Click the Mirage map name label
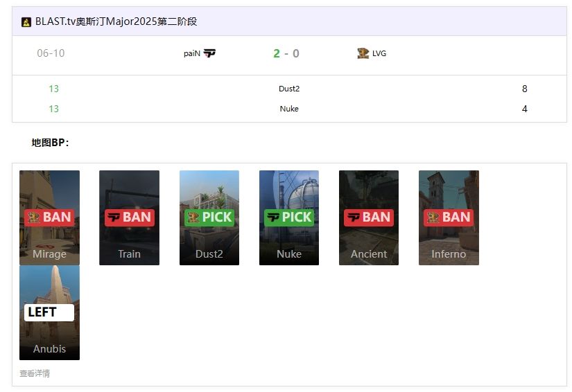This screenshot has width=572, height=392. pos(49,254)
